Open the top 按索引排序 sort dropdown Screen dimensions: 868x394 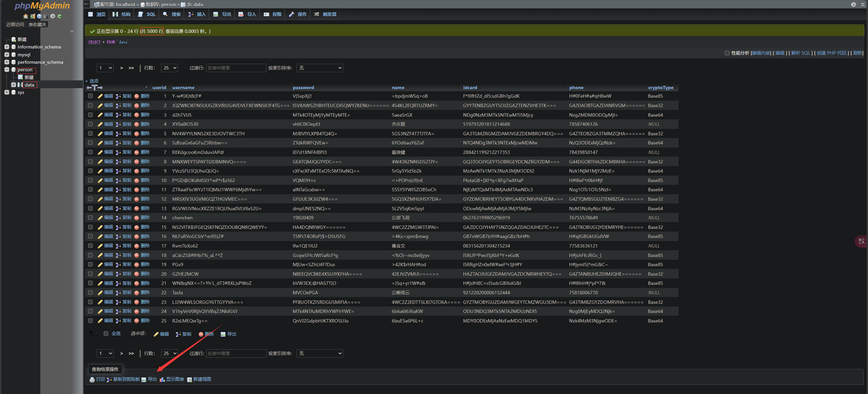tap(319, 68)
